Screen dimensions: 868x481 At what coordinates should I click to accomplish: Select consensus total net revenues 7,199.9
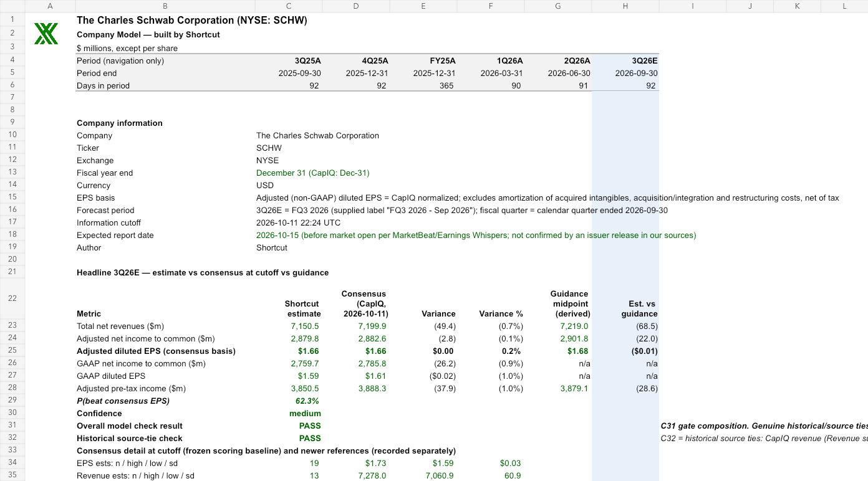pyautogui.click(x=372, y=326)
